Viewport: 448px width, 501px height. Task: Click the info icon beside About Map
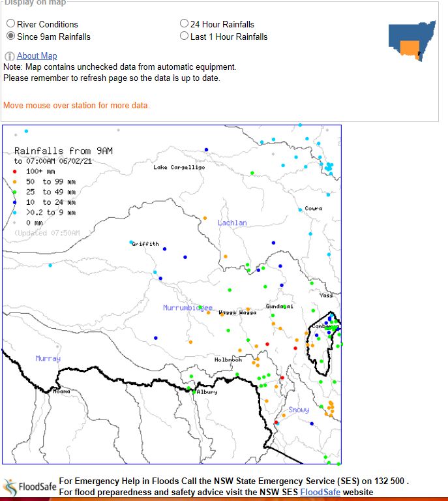pyautogui.click(x=9, y=56)
